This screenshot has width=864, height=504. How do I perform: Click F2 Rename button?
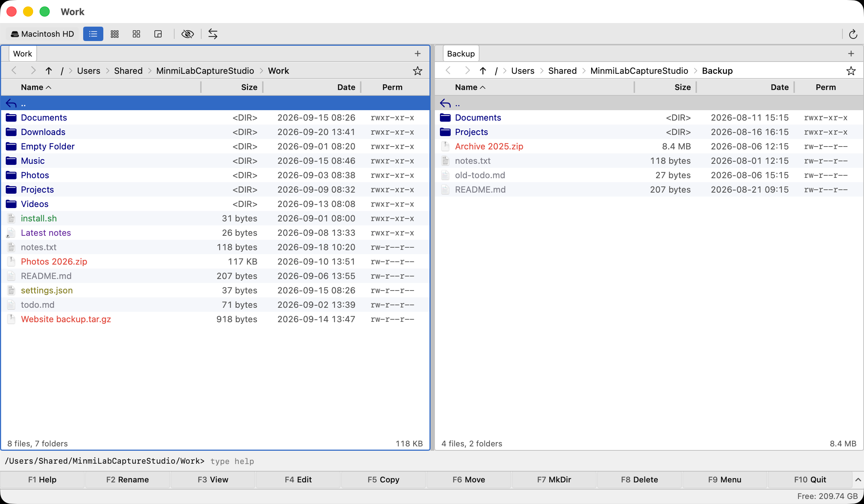click(127, 480)
